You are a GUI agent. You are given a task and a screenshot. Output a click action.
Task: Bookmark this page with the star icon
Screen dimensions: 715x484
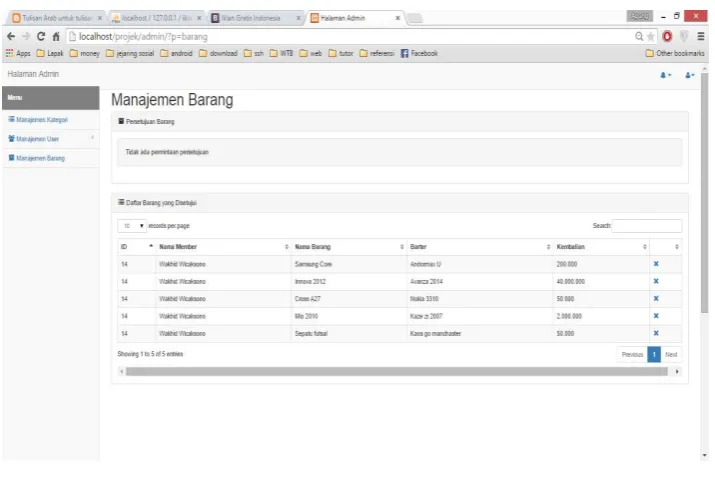(x=651, y=36)
